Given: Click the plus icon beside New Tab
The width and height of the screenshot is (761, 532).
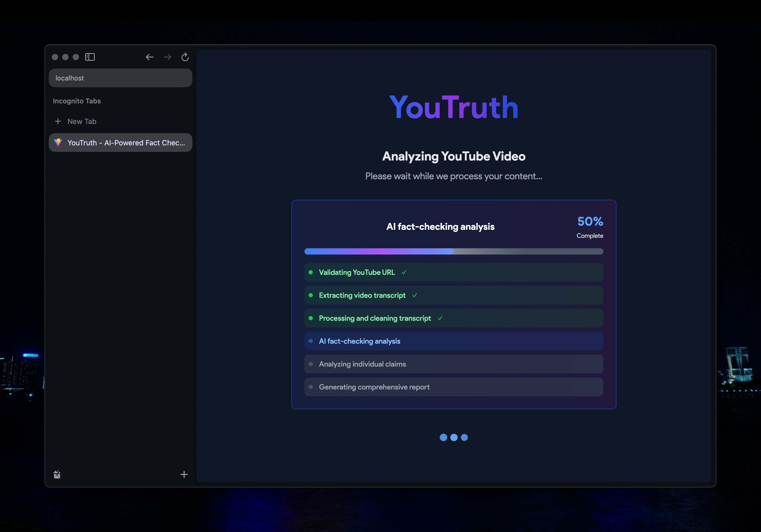Looking at the screenshot, I should (x=58, y=121).
